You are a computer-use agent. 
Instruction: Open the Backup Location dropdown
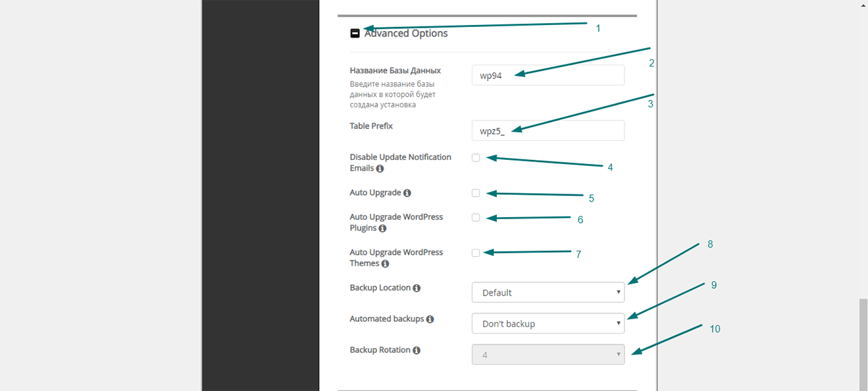[x=548, y=292]
